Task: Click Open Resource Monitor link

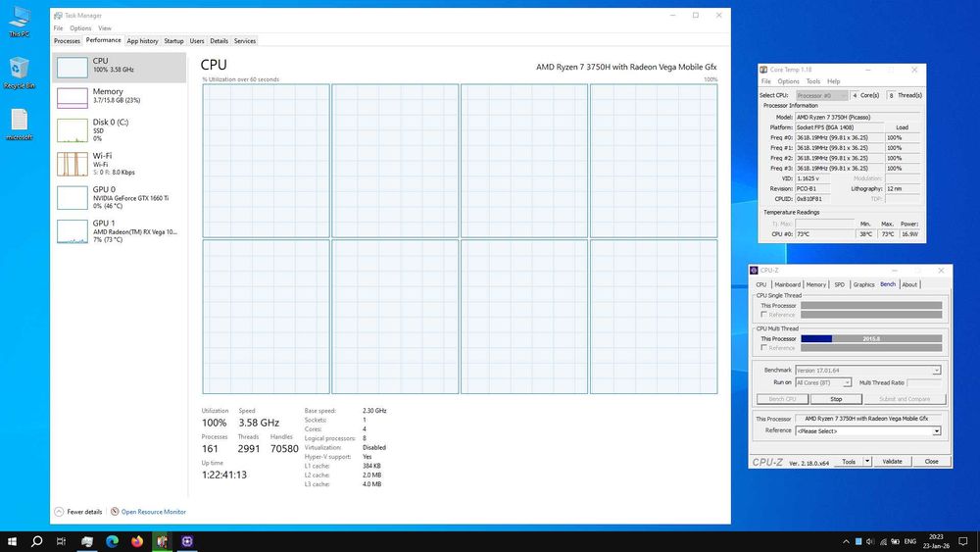Action: [154, 512]
